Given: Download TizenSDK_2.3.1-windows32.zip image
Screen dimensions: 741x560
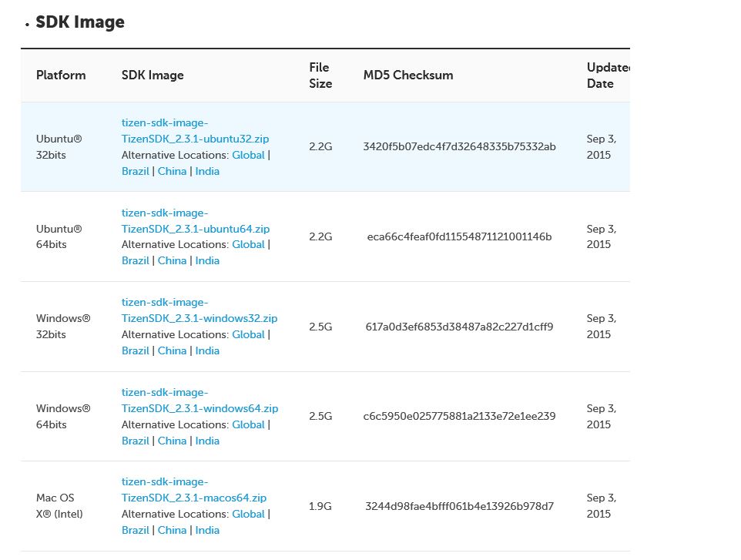Looking at the screenshot, I should 199,310.
